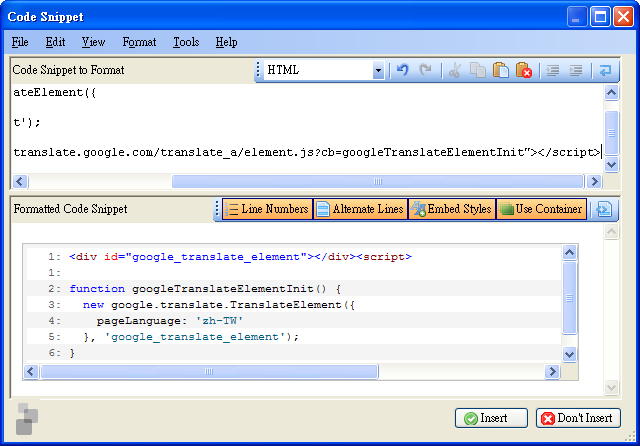
Task: Toggle Use Container option
Action: click(541, 209)
